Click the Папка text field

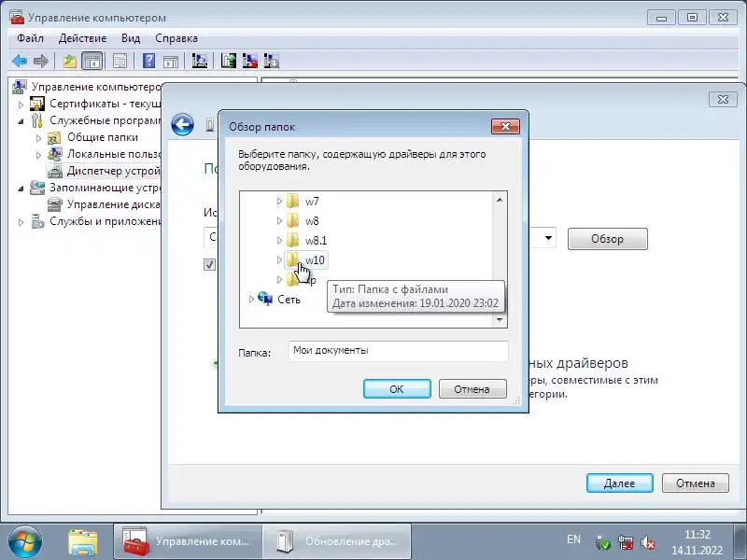pos(399,351)
